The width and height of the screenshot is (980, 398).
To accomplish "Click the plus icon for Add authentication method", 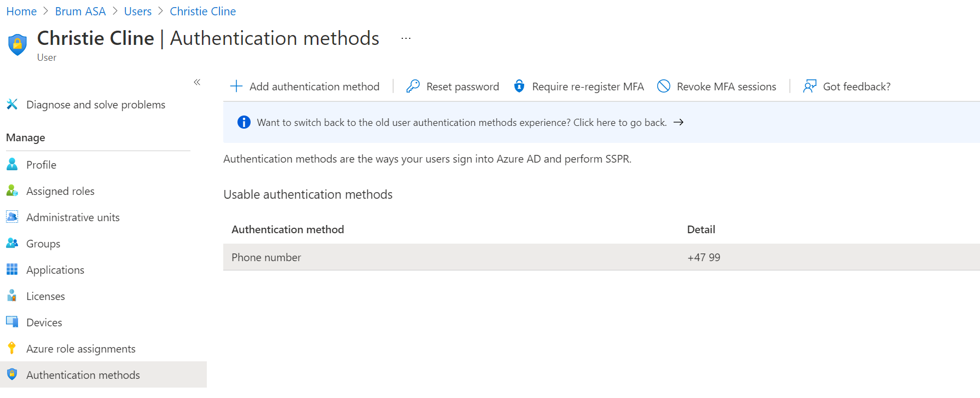I will [x=236, y=86].
